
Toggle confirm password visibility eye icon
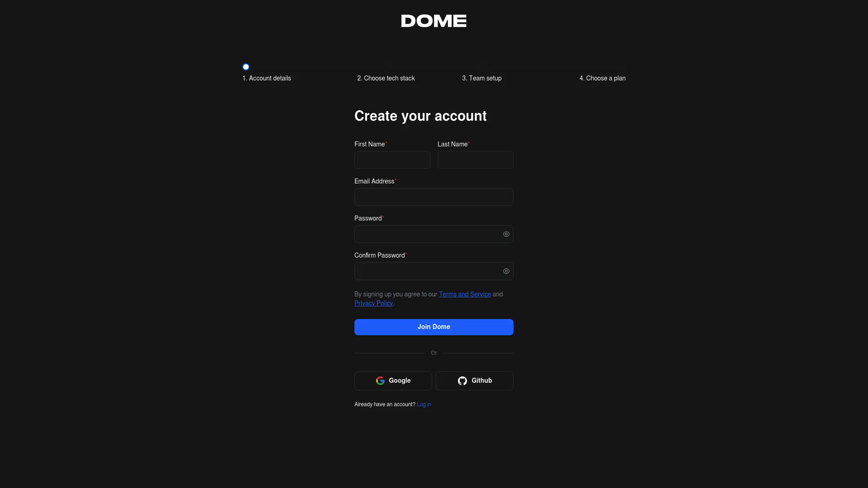tap(506, 271)
